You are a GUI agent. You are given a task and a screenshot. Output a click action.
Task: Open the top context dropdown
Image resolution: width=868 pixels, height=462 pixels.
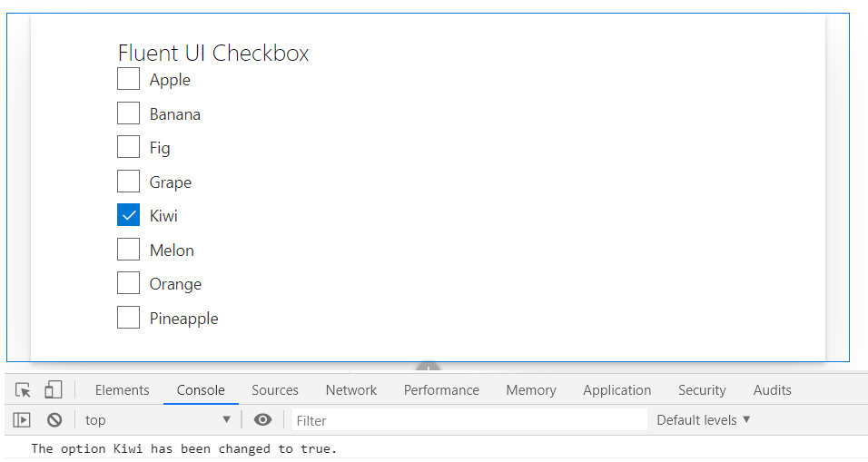(x=158, y=420)
